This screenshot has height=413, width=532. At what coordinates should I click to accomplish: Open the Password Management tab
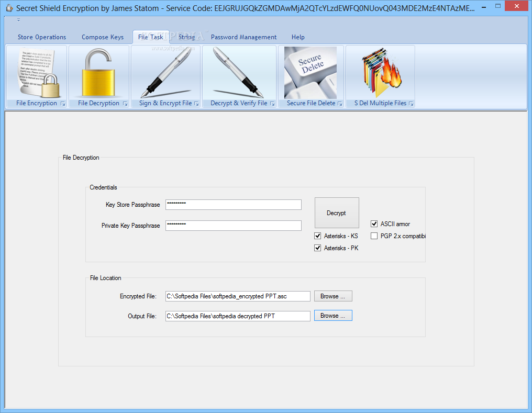point(243,37)
